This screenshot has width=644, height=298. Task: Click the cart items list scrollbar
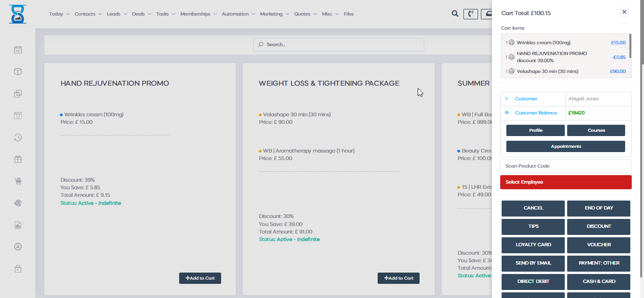(630, 46)
